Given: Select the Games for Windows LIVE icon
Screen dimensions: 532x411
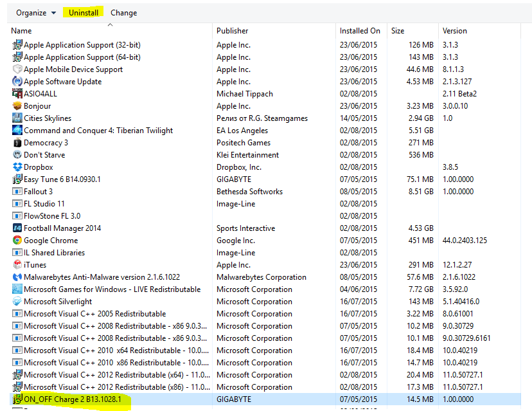Looking at the screenshot, I should 17,289.
